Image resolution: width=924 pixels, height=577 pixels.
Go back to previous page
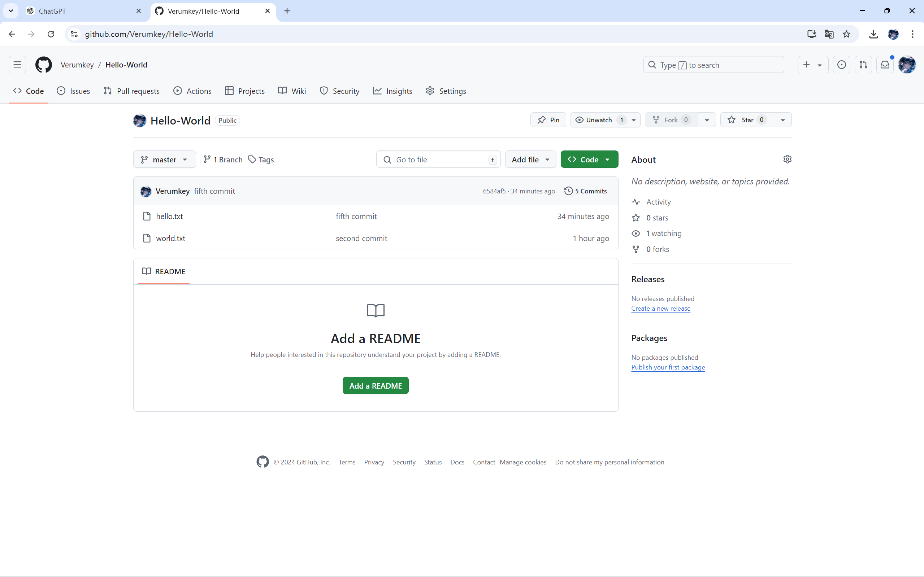(12, 34)
